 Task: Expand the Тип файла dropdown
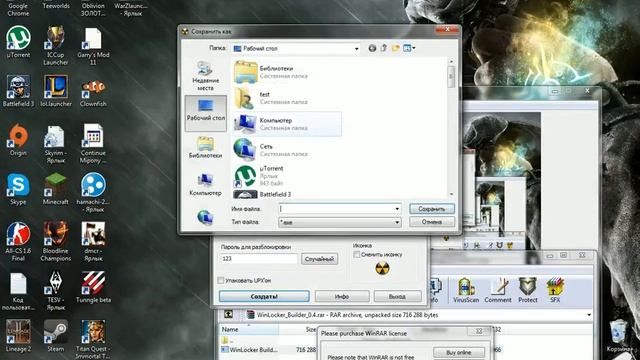tap(397, 222)
